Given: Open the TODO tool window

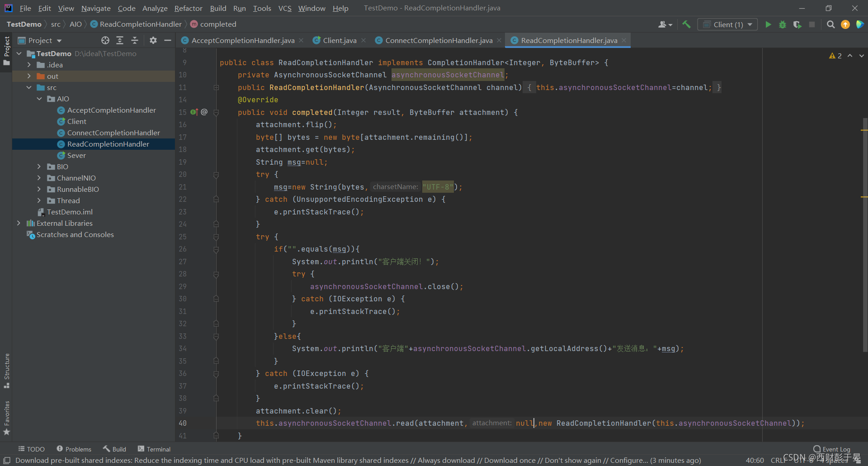Looking at the screenshot, I should 31,449.
